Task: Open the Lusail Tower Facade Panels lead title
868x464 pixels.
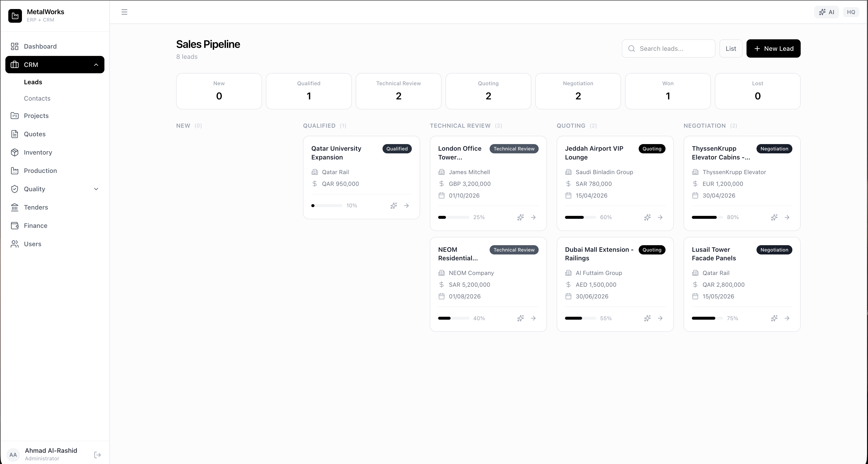Action: tap(714, 253)
